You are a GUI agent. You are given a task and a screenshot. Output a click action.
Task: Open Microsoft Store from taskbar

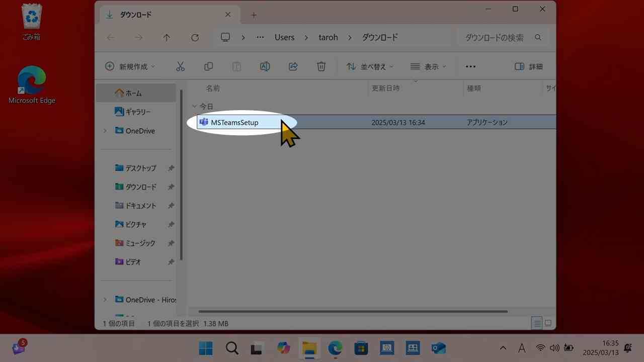point(361,348)
